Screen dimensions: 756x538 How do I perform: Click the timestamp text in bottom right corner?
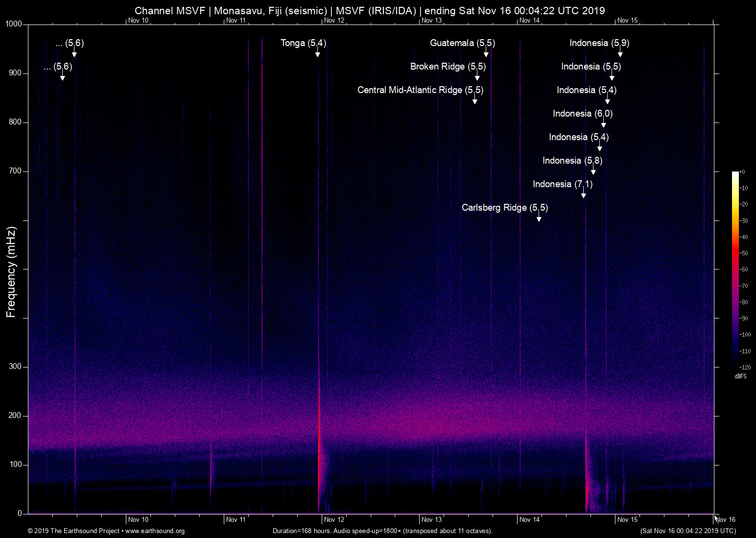pyautogui.click(x=687, y=531)
